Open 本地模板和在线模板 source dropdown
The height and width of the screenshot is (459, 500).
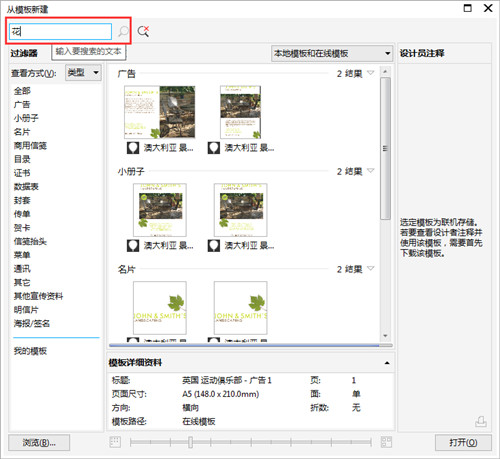click(x=331, y=53)
